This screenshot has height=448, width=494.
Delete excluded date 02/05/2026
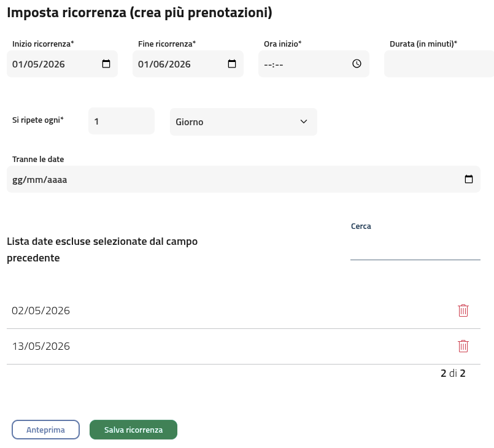[463, 311]
